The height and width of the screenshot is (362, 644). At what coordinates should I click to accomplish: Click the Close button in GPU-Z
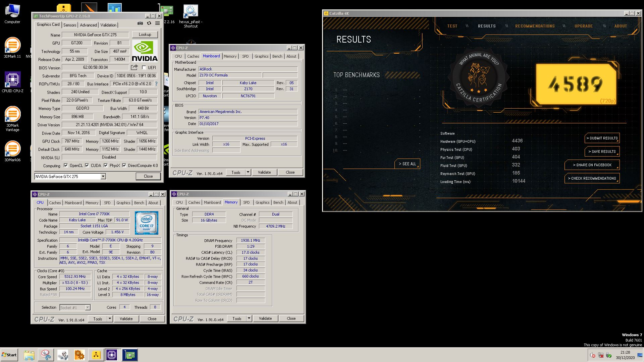click(x=148, y=176)
